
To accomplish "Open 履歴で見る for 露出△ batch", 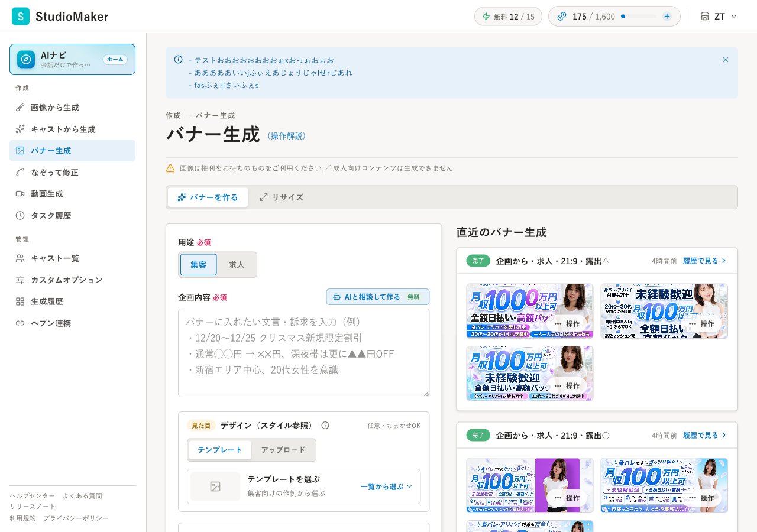I will tap(705, 261).
